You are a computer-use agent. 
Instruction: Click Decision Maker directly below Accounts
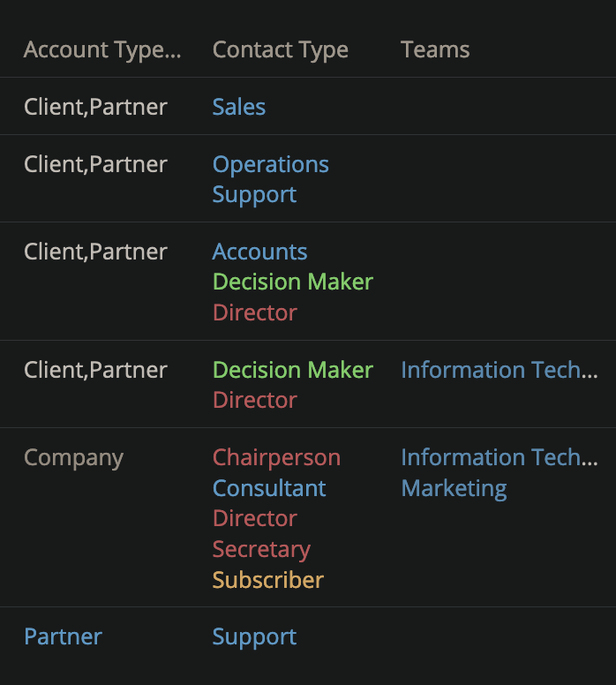[292, 282]
